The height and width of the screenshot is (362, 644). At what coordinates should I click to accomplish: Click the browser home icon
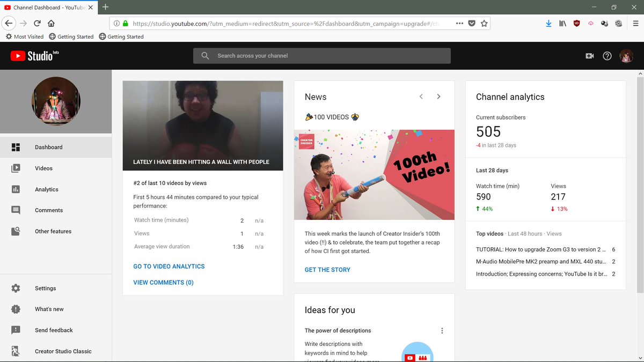(52, 23)
